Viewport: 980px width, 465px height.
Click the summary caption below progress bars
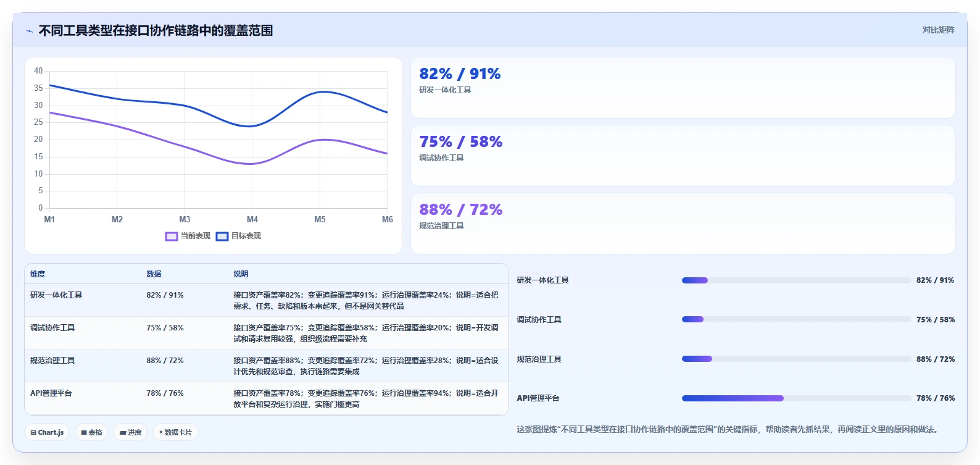coord(729,429)
